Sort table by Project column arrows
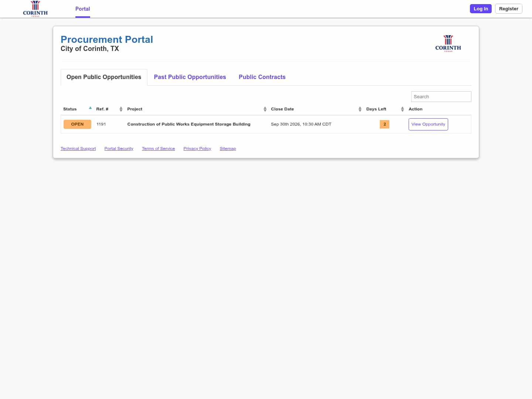Screen dimensions: 532x399 (x=265, y=109)
